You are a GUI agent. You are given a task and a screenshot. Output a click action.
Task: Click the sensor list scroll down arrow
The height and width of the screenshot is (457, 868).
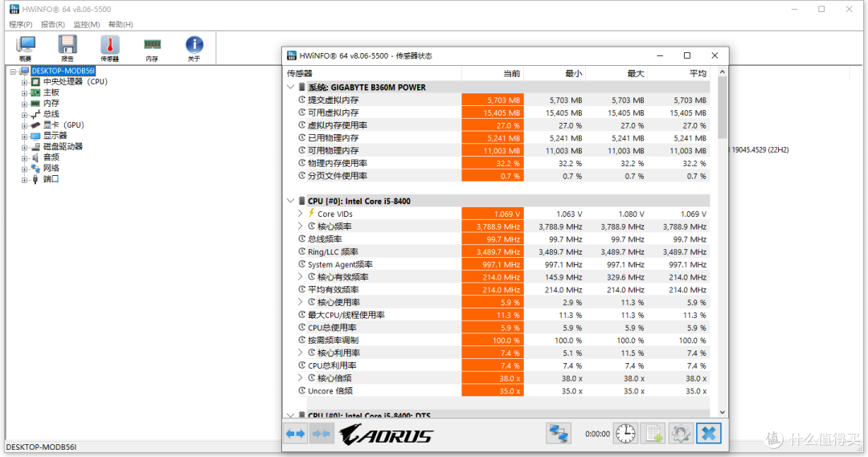point(722,412)
